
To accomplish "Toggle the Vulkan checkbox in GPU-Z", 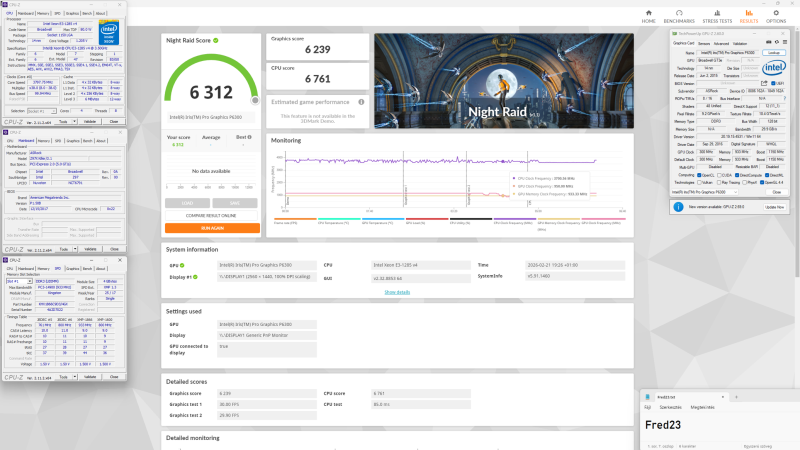I will tap(699, 183).
